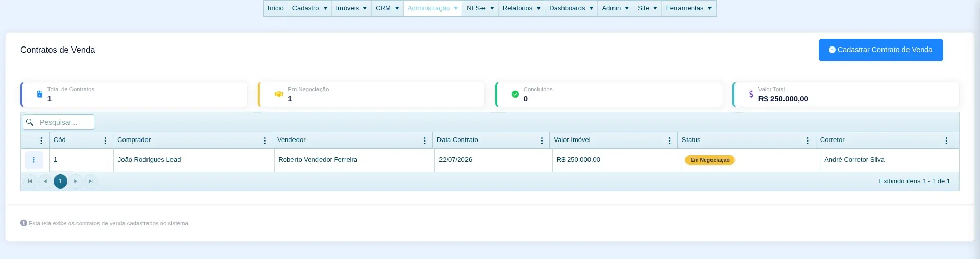
Task: Expand the Cadastro dropdown menu
Action: click(x=310, y=8)
